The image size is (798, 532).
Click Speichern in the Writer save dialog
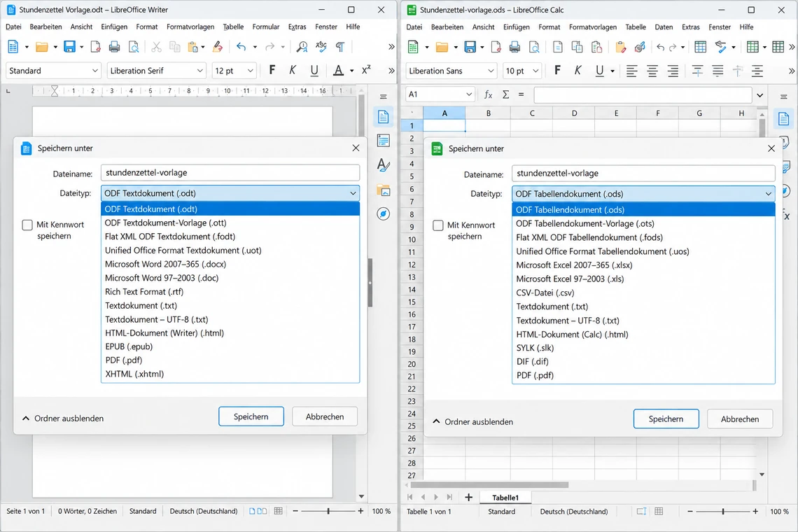pyautogui.click(x=251, y=416)
